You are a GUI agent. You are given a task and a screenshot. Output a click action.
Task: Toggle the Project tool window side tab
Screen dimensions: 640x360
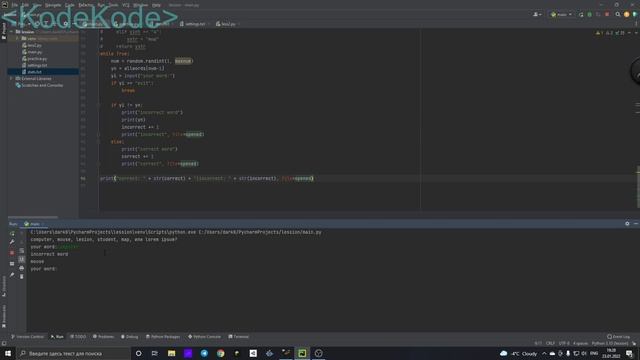[4, 31]
